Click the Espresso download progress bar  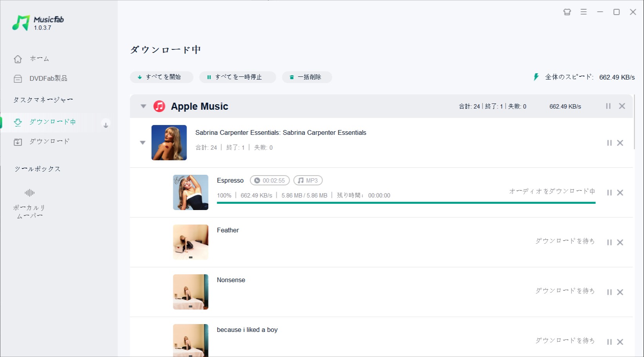click(406, 203)
